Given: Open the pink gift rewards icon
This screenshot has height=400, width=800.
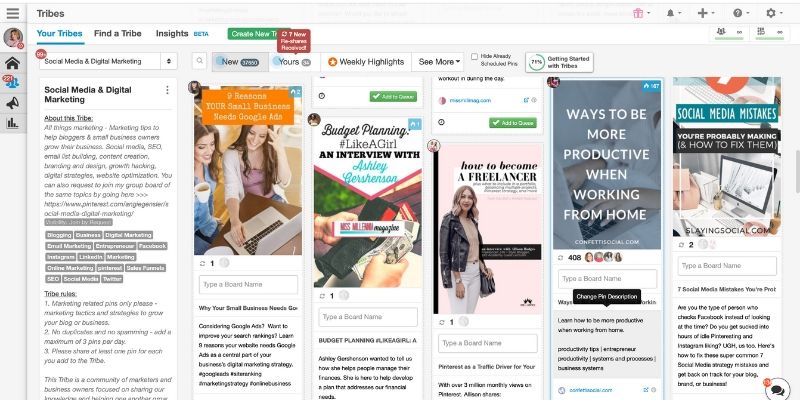Looking at the screenshot, I should [x=638, y=13].
